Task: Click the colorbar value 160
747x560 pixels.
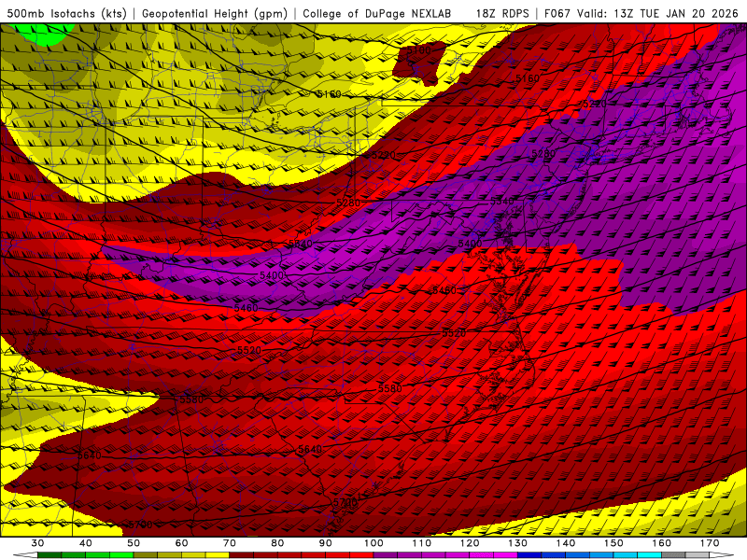Action: click(662, 543)
